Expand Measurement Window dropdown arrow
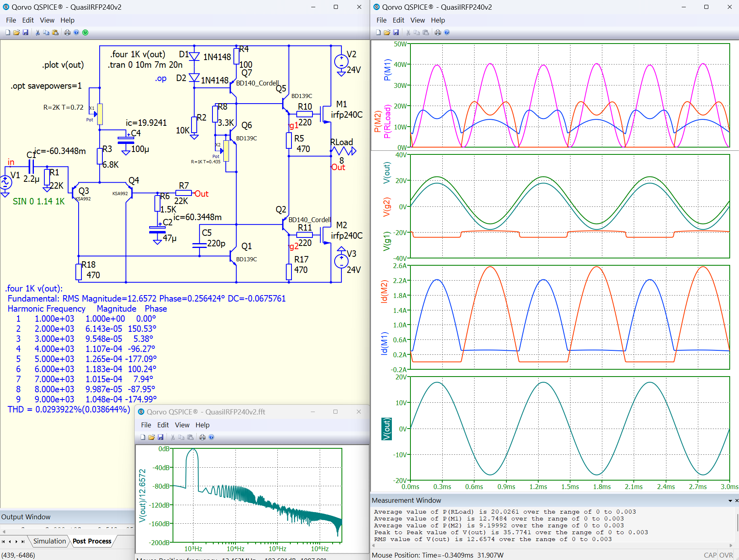 [x=730, y=501]
